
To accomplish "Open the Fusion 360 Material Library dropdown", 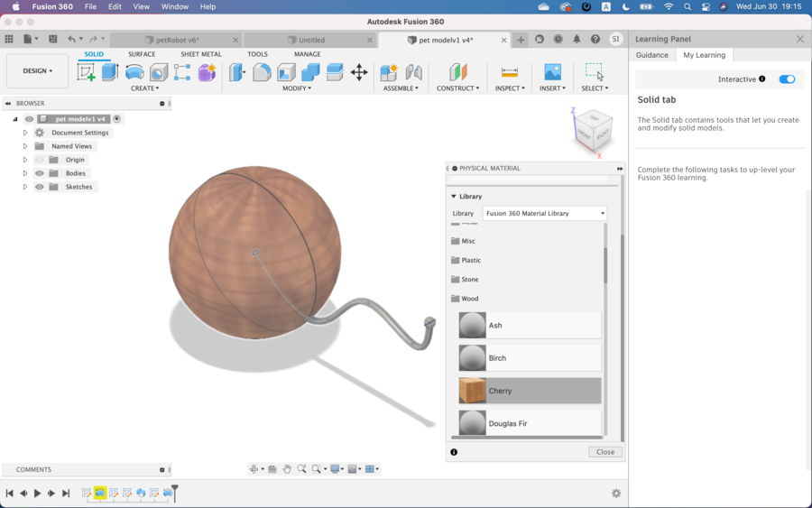I will point(544,213).
